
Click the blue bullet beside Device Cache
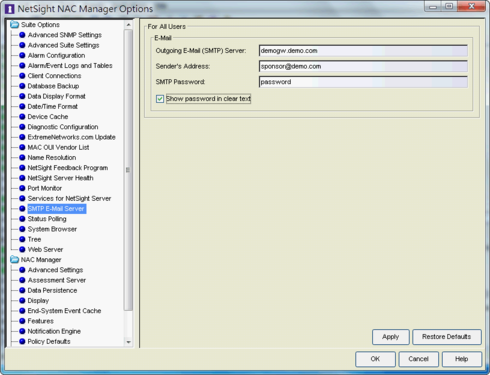click(x=22, y=116)
